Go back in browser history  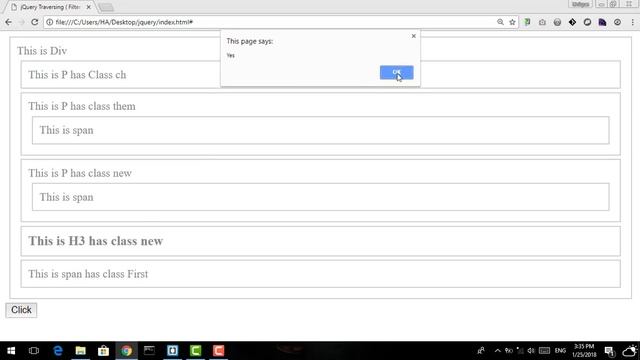[x=9, y=22]
